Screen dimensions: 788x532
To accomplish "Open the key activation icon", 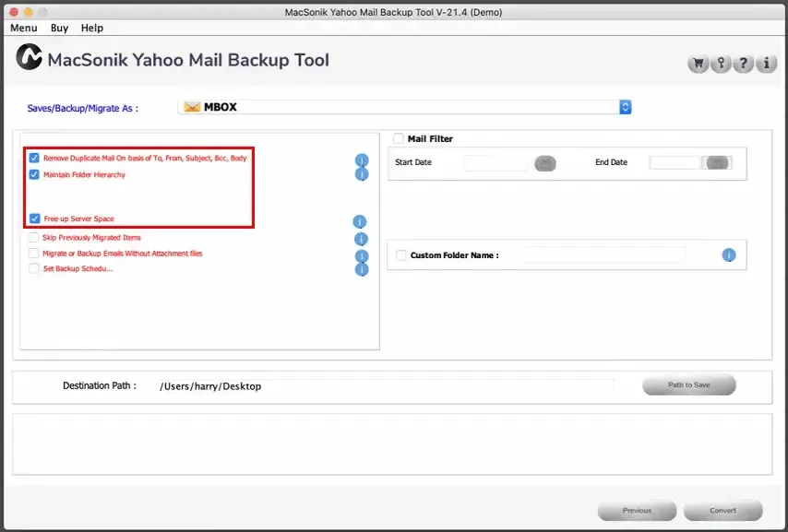I will (721, 64).
